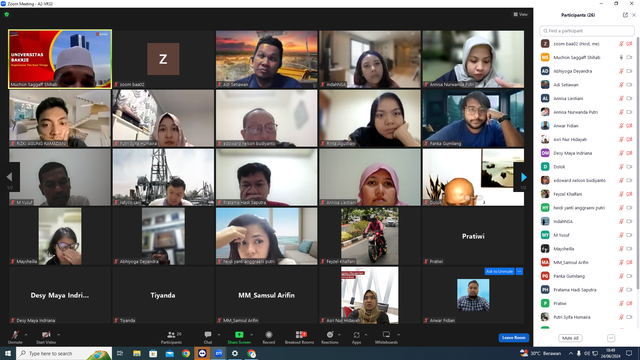
Task: Expand Apps options arrow
Action: point(366,335)
